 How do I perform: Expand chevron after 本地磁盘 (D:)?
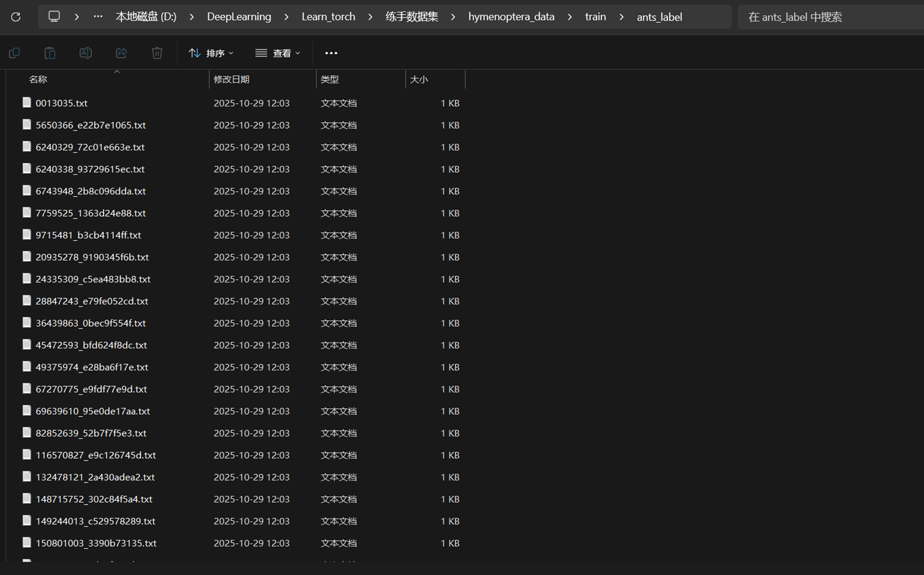point(192,17)
